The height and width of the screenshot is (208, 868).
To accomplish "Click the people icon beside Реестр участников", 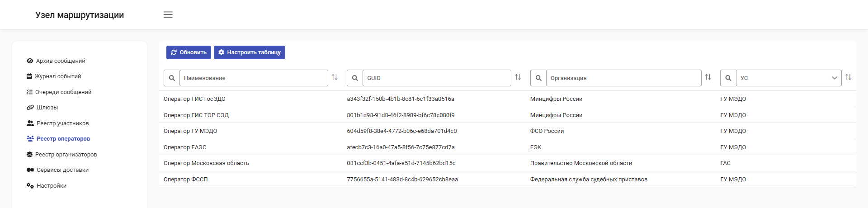I will click(30, 123).
